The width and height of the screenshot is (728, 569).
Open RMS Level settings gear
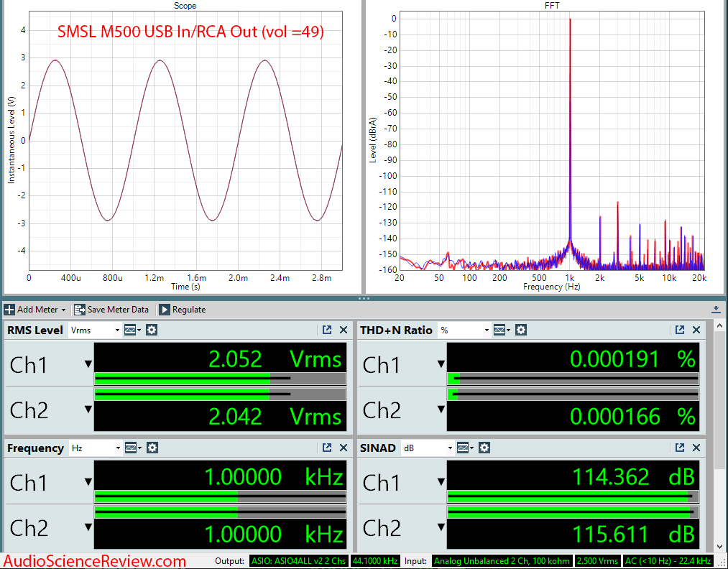coord(152,330)
